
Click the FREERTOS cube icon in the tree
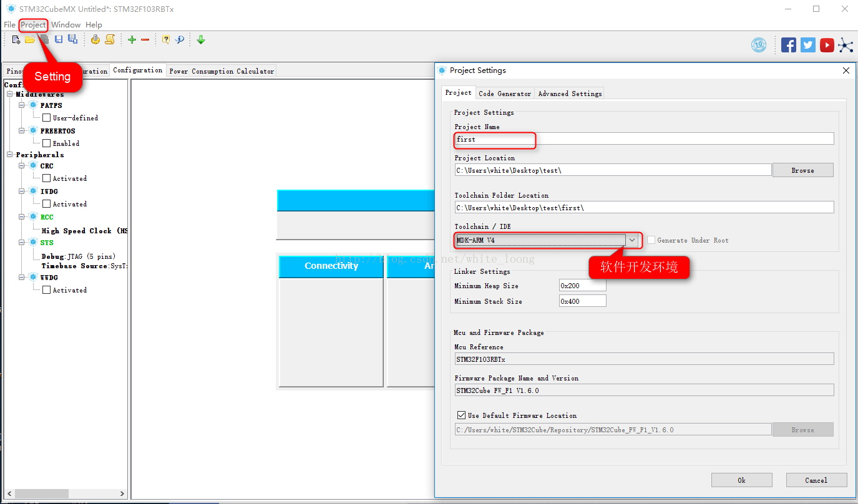[33, 130]
